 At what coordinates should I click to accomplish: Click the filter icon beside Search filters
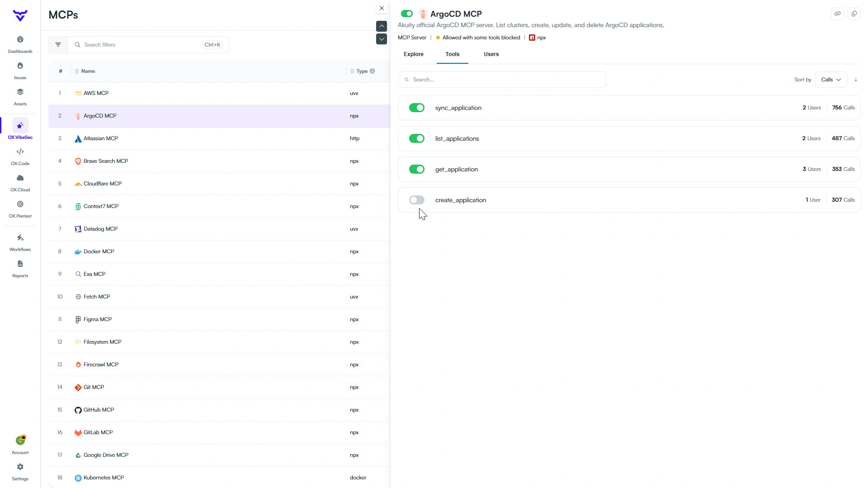tap(58, 45)
